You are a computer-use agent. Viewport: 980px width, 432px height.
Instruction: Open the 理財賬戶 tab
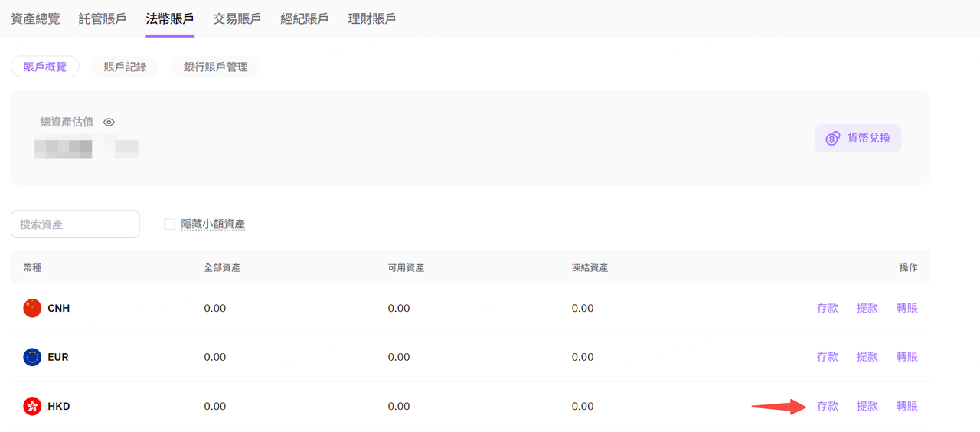coord(372,18)
